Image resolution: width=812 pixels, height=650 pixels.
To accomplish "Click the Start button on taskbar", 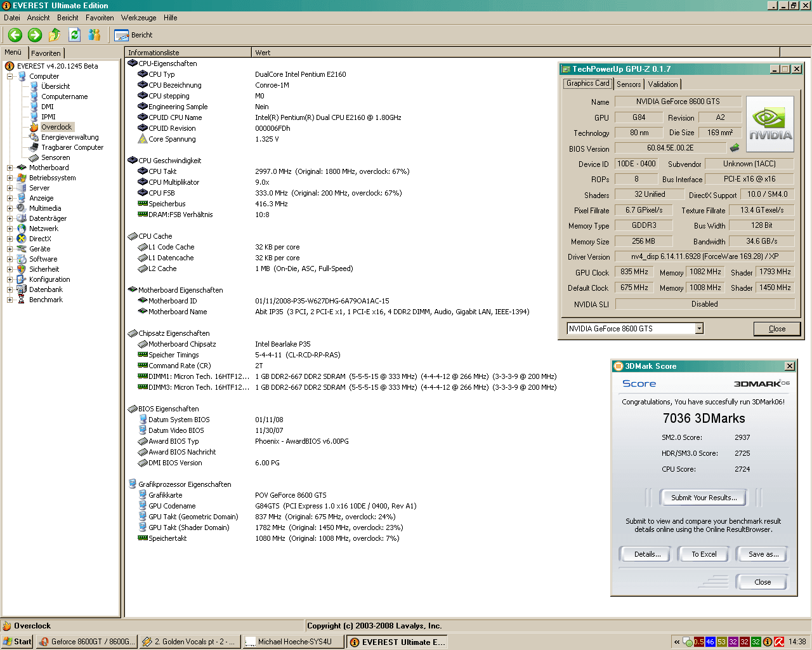I will pyautogui.click(x=17, y=642).
